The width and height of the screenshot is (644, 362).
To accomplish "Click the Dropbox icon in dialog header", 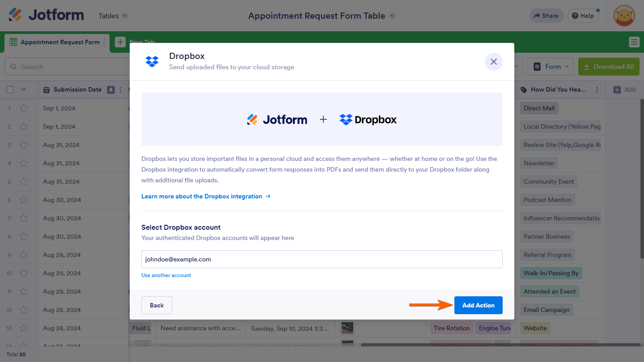I will tap(152, 62).
